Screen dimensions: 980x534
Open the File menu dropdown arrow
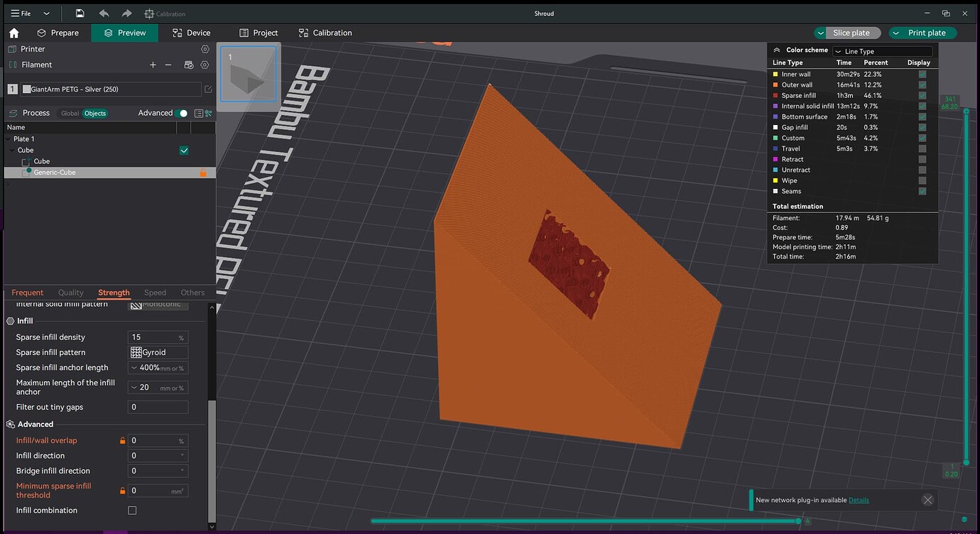pos(46,13)
